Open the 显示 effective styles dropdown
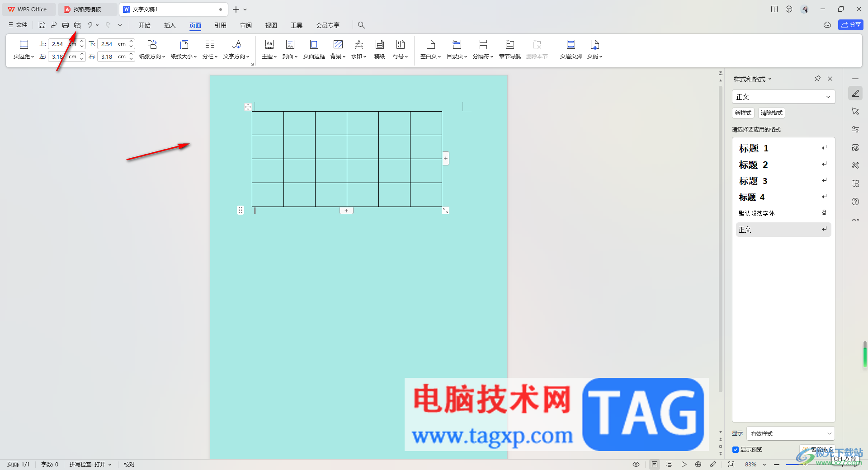 coord(790,433)
